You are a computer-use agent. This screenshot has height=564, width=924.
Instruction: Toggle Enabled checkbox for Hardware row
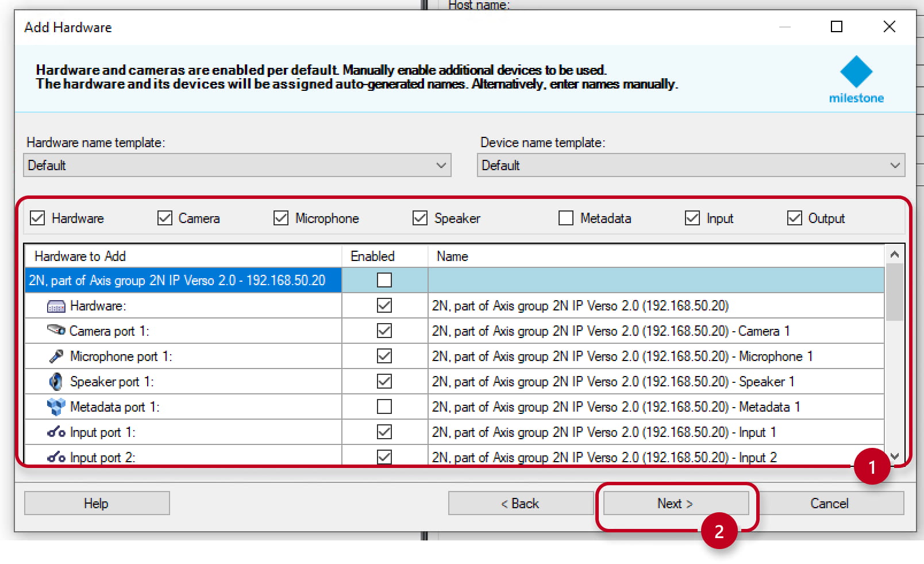coord(384,305)
